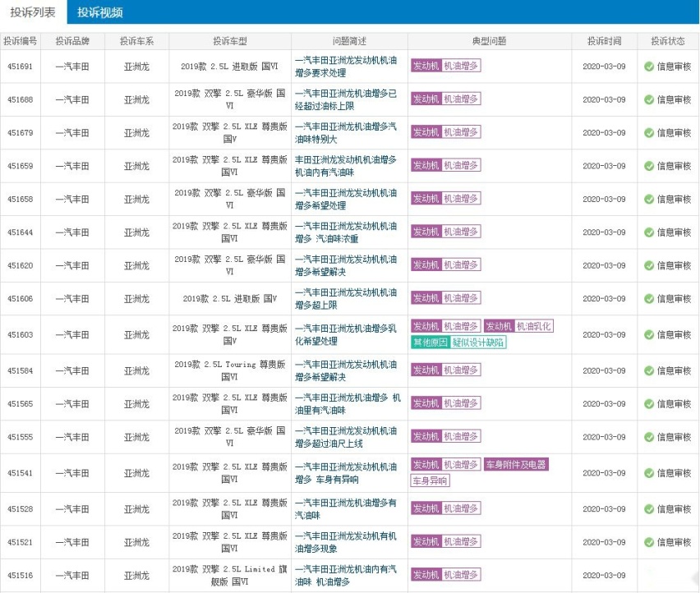
Task: Click 投诉品牌 column header
Action: (72, 41)
